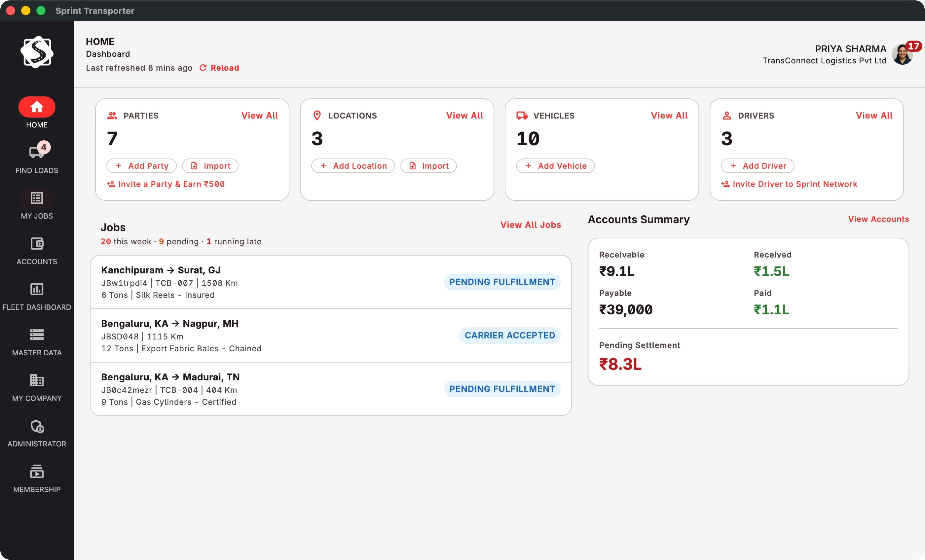
Task: Open View All Jobs link
Action: tap(531, 225)
